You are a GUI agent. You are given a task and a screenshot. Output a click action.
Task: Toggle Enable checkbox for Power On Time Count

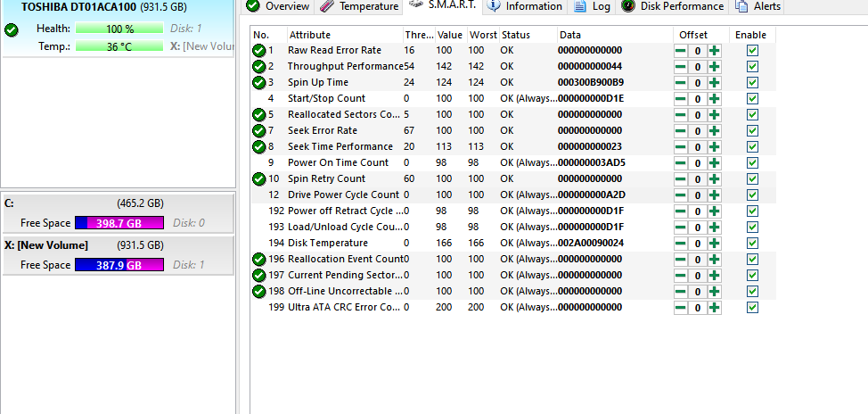tap(752, 163)
